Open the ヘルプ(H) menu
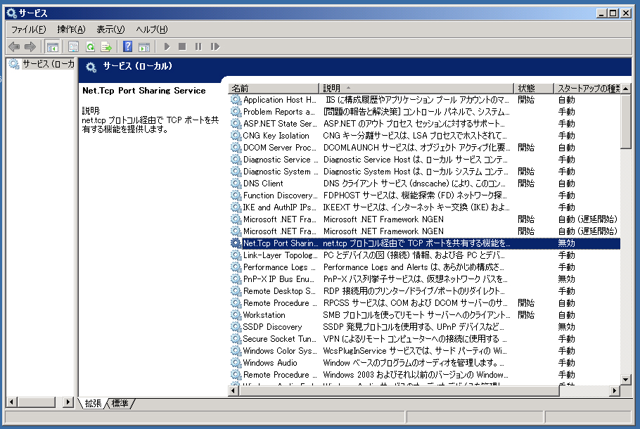Image resolution: width=640 pixels, height=429 pixels. tap(152, 29)
